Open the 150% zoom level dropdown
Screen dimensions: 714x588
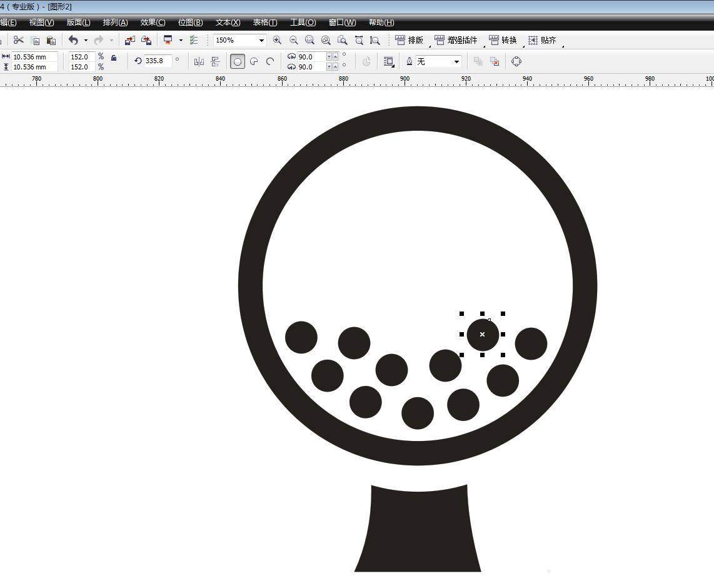261,40
